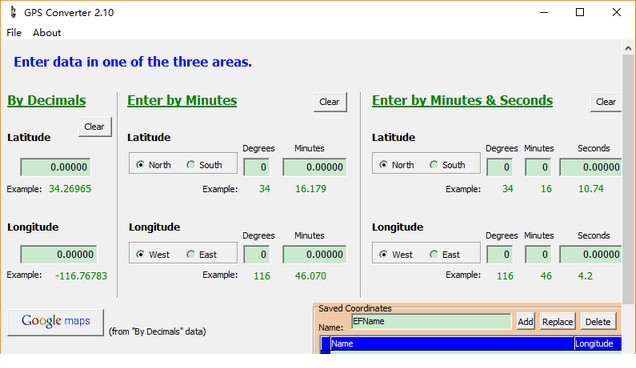Image resolution: width=636 pixels, height=368 pixels.
Task: Add the saved coordinate name
Action: pos(525,322)
